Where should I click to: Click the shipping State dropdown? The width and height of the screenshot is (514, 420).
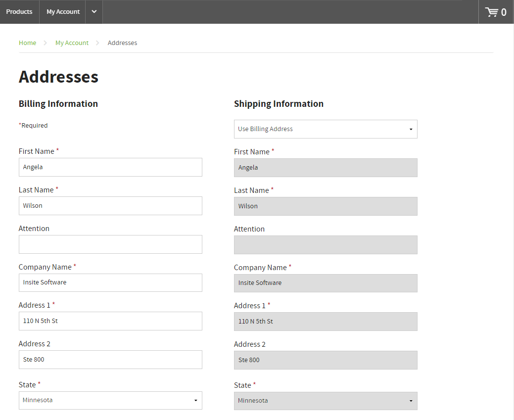coord(325,401)
